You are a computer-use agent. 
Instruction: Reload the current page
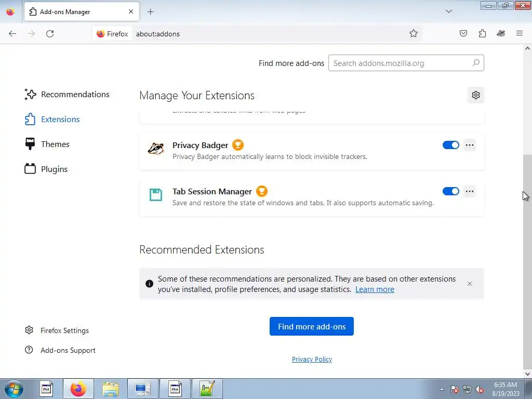(x=50, y=34)
